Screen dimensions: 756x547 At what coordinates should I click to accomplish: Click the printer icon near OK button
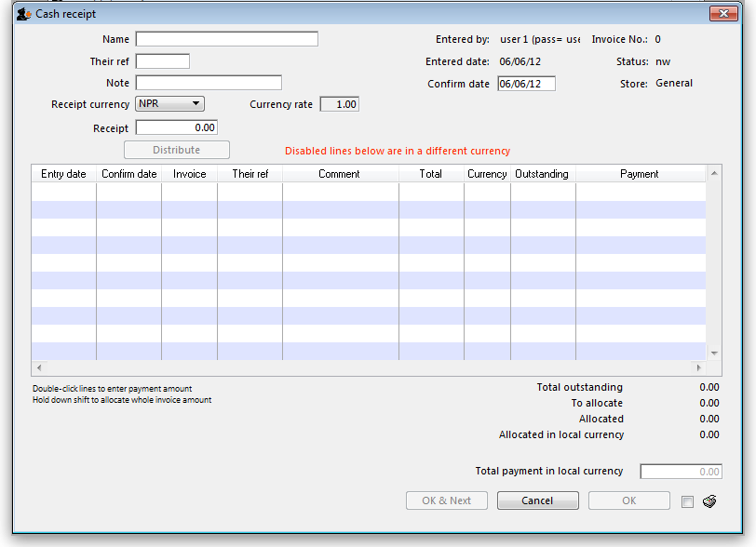pyautogui.click(x=709, y=501)
